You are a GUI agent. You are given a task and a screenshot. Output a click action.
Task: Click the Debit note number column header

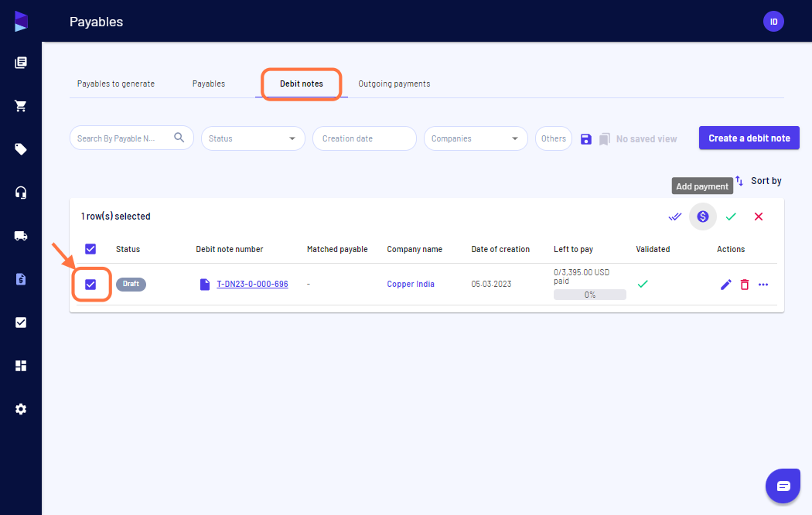coord(230,249)
